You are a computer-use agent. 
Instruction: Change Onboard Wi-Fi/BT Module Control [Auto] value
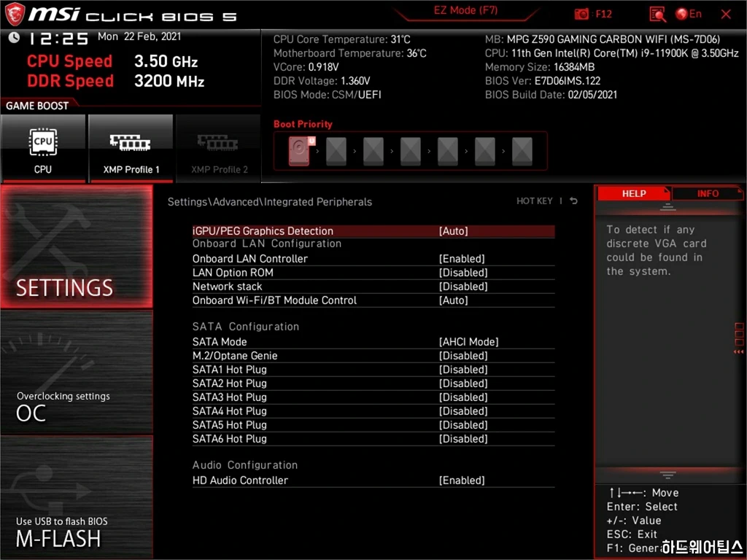pos(453,300)
